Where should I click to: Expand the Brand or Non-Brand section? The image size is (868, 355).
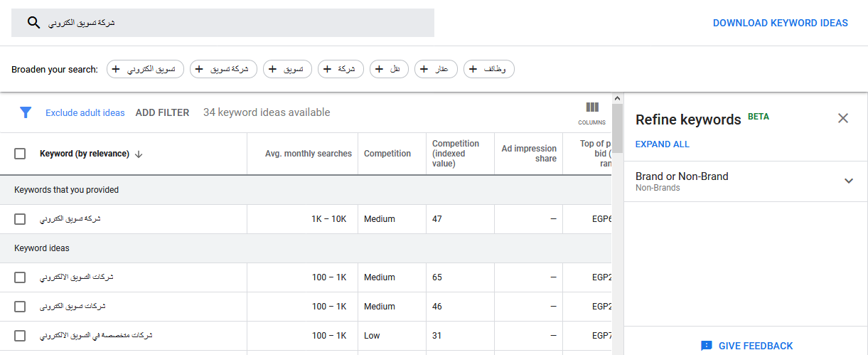pos(848,181)
